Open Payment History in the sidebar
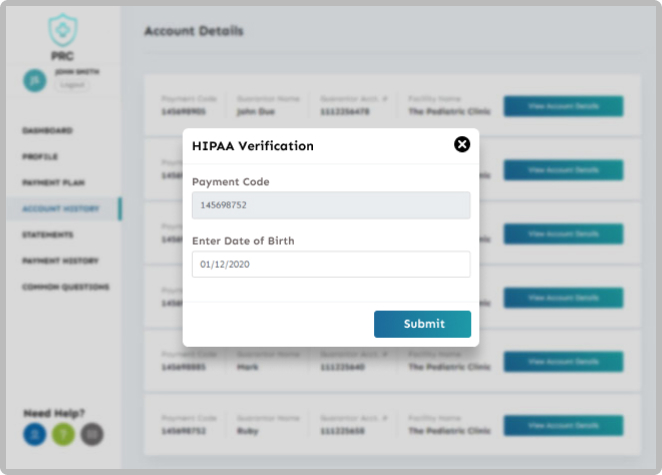This screenshot has width=662, height=475. 61,261
